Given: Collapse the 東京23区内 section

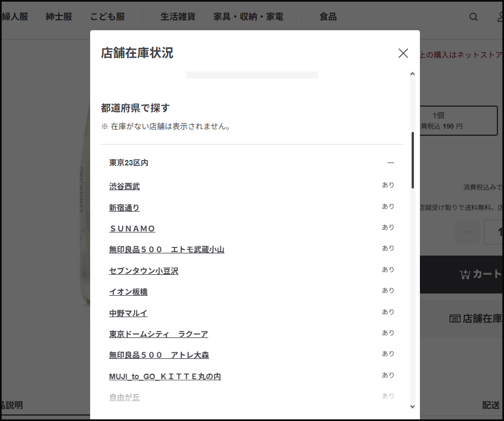Looking at the screenshot, I should pyautogui.click(x=391, y=163).
